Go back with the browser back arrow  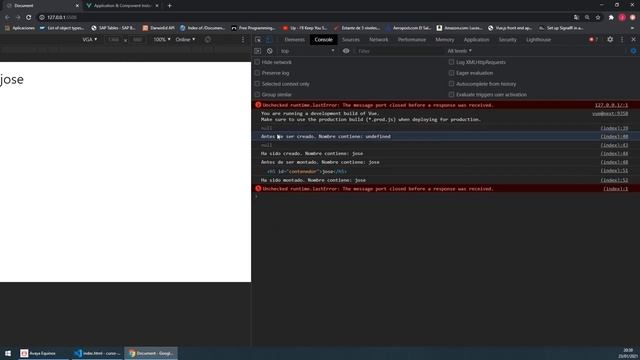(7, 18)
